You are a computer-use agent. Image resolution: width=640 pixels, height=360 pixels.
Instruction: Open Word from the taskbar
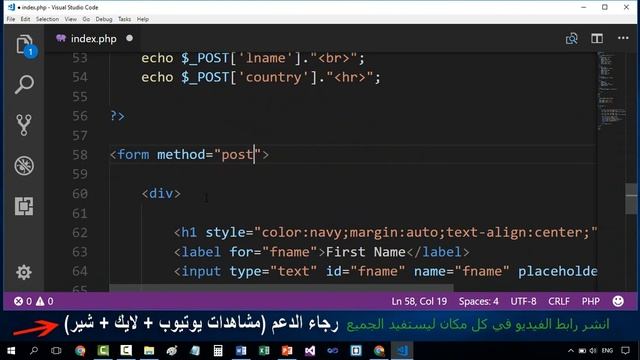[x=241, y=351]
